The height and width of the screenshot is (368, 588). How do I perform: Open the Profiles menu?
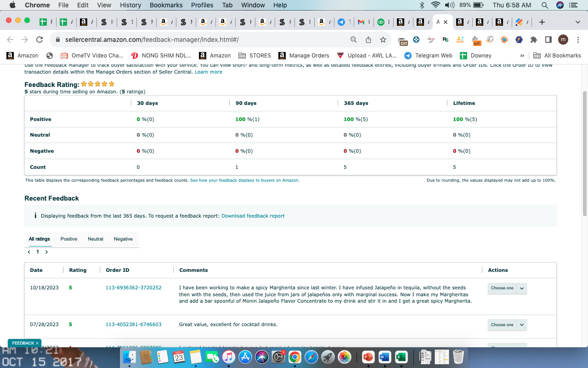pos(202,5)
